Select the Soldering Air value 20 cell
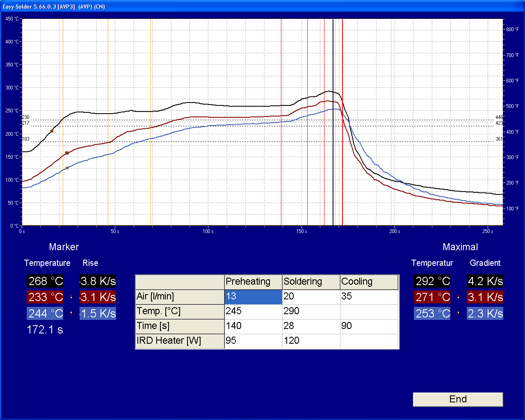 click(x=311, y=297)
